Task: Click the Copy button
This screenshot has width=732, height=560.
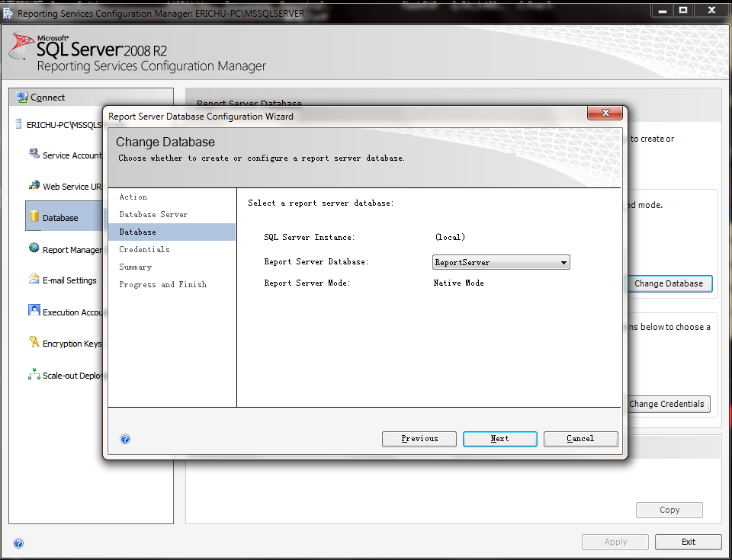Action: coord(669,510)
